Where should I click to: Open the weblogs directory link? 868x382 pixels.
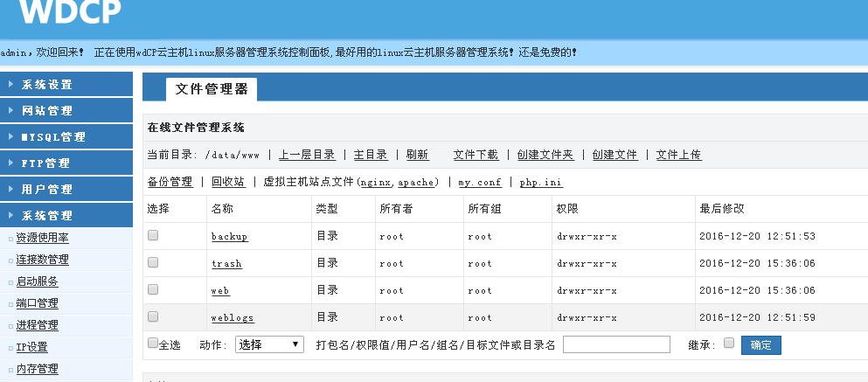click(233, 317)
